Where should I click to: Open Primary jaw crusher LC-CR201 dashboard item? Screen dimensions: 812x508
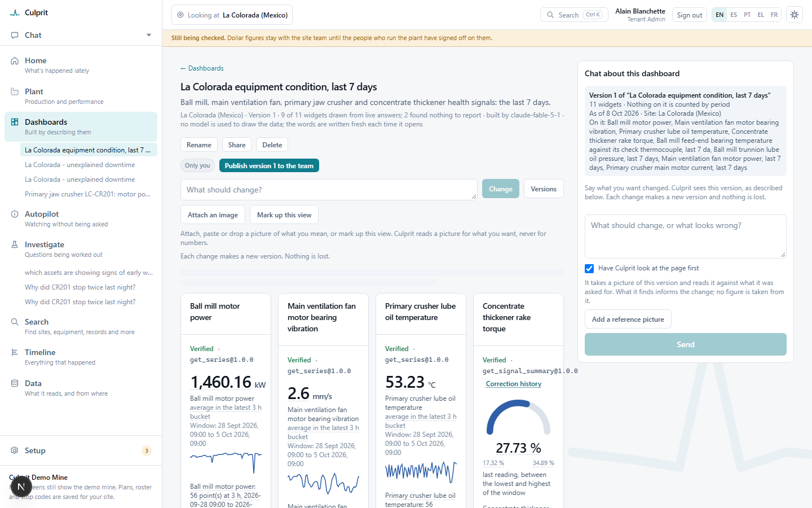click(89, 194)
